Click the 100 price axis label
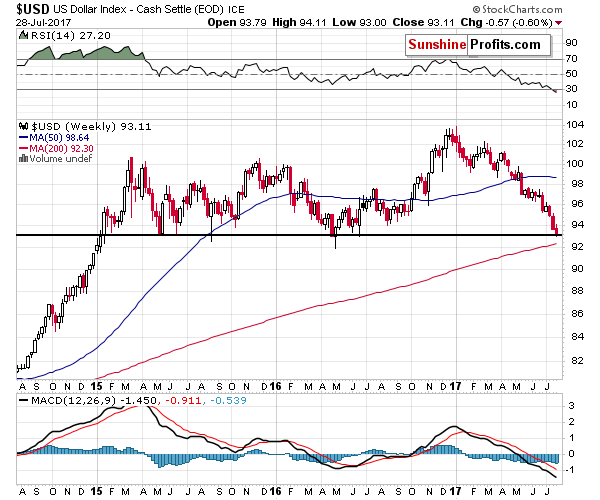600x500 pixels. (x=574, y=164)
